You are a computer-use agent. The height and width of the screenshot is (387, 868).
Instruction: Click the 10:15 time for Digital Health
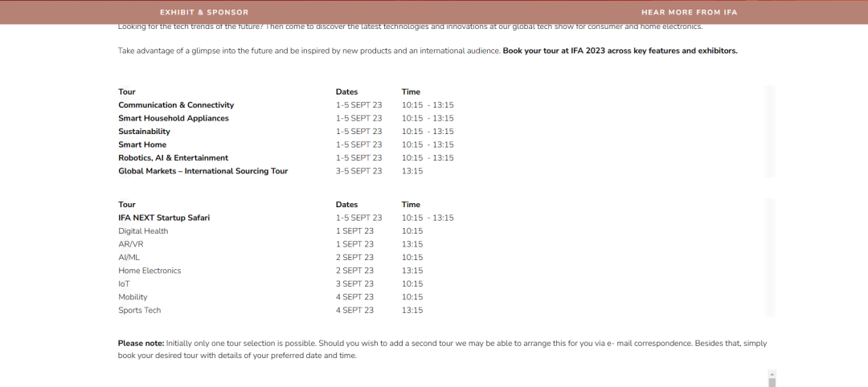tap(412, 231)
